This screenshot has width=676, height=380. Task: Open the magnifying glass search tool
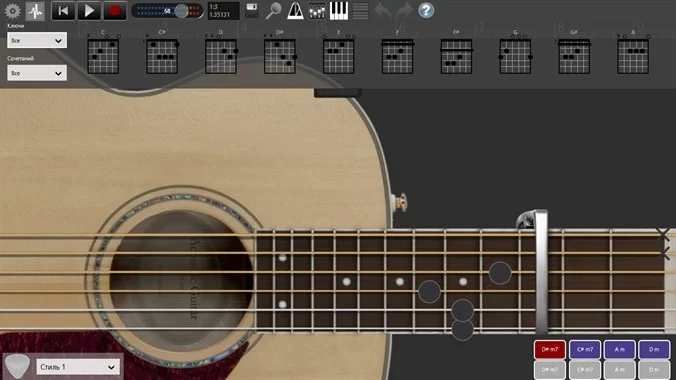click(273, 11)
